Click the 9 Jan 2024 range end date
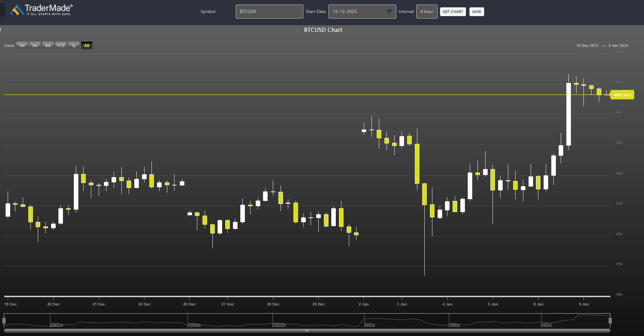 tap(618, 46)
